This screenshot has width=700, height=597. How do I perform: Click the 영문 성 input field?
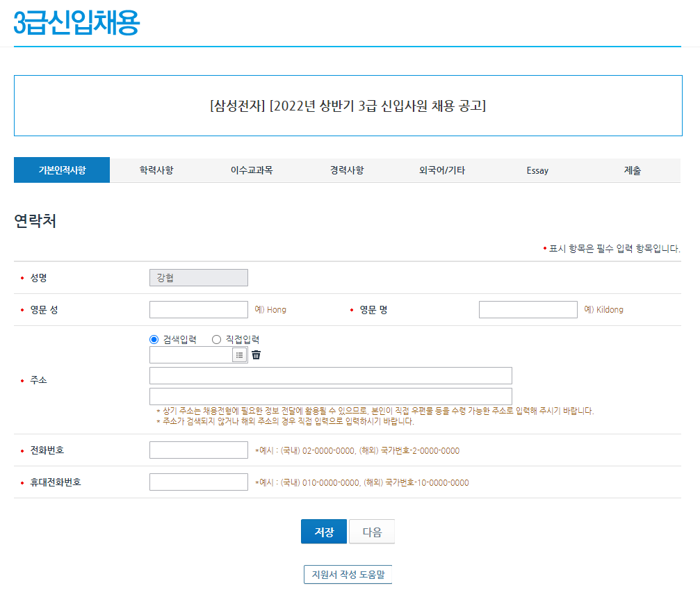[x=199, y=310]
